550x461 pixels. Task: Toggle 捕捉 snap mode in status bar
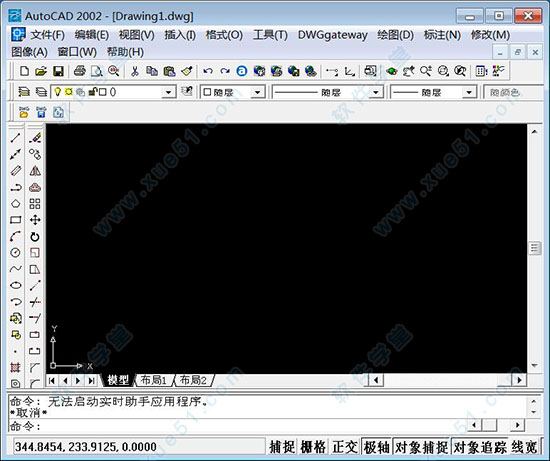[282, 447]
